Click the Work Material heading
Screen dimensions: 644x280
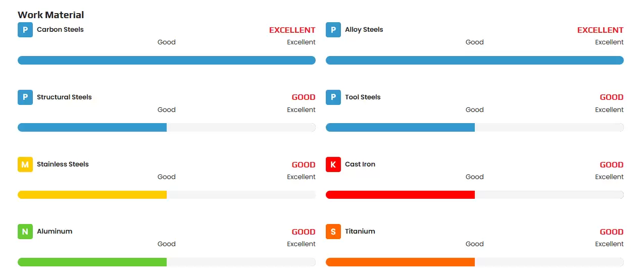click(x=51, y=15)
